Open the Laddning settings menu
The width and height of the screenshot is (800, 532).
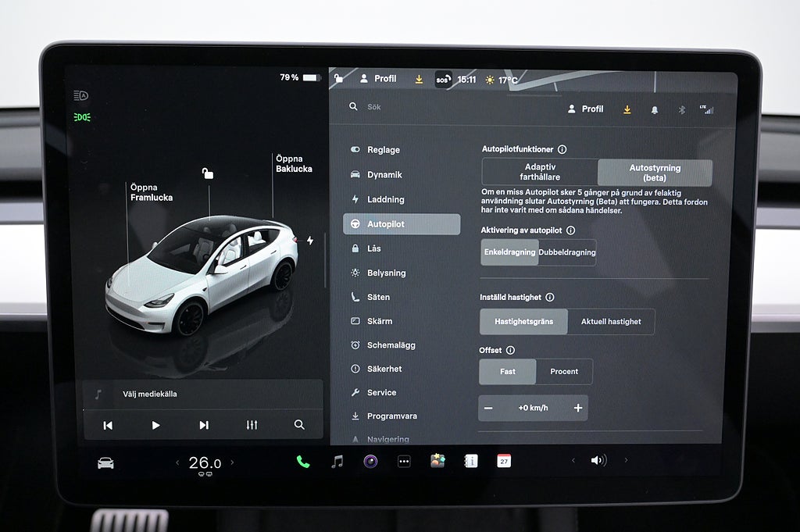pos(386,199)
